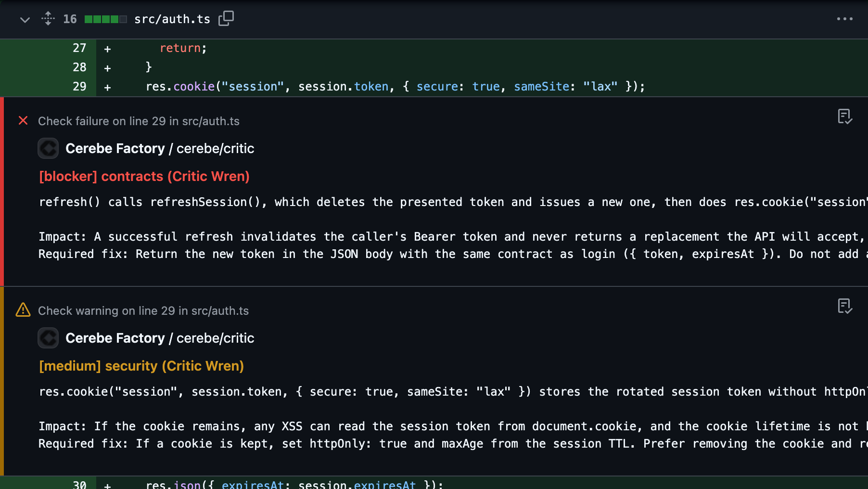Click the refresh() calls refreshSession() message line
This screenshot has height=489, width=868.
[453, 202]
